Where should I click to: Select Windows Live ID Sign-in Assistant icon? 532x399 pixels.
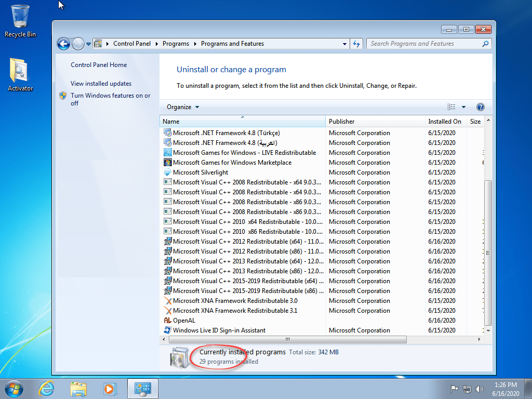click(168, 330)
